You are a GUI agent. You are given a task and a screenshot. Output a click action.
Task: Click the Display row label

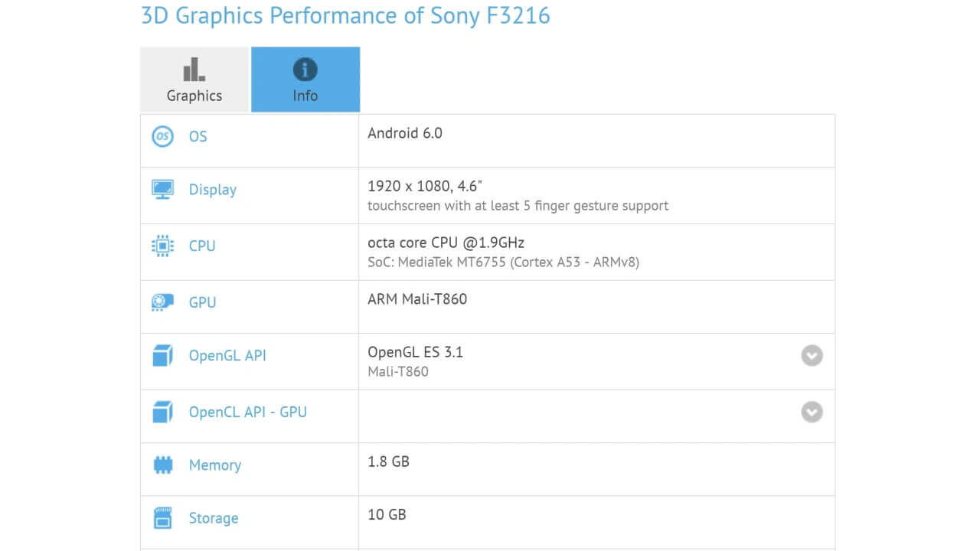[212, 189]
